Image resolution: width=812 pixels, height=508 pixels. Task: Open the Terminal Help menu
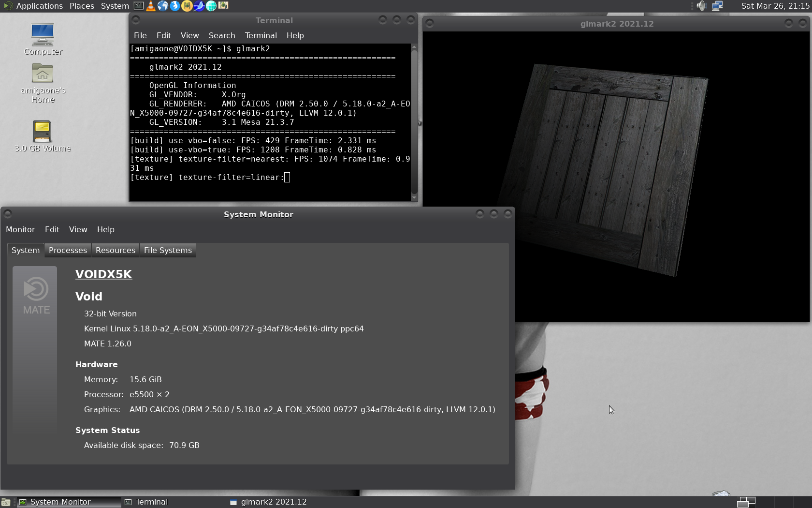click(295, 35)
